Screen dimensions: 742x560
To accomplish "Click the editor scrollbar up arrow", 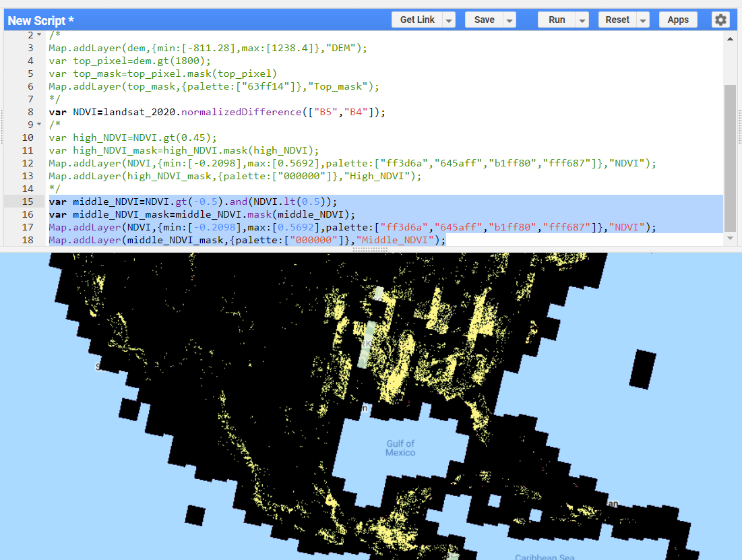I will [x=730, y=39].
